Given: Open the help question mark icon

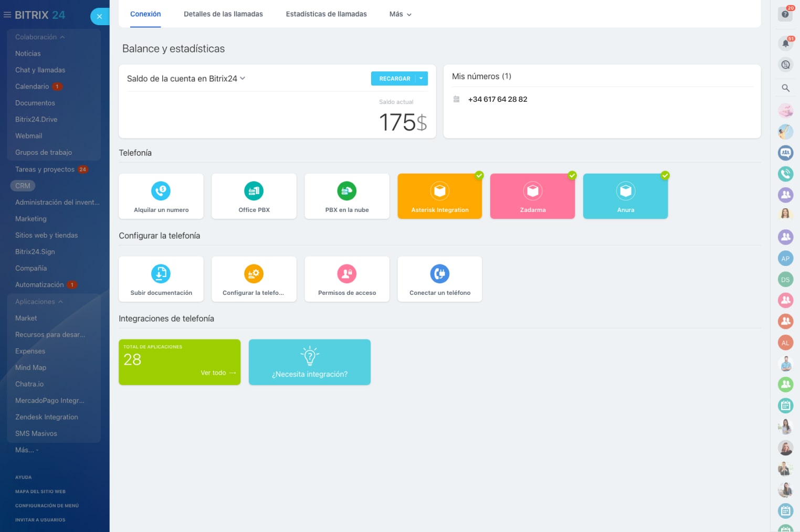Looking at the screenshot, I should coord(785,14).
